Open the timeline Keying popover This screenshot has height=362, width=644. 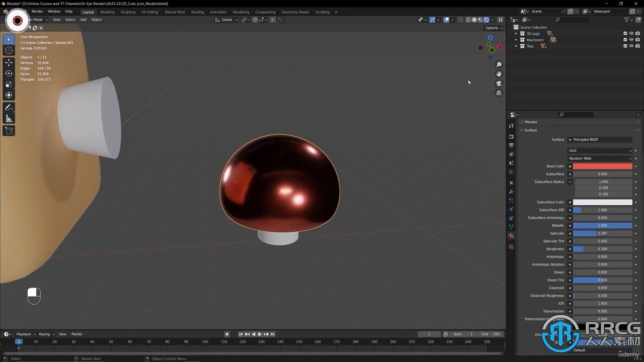pos(46,334)
